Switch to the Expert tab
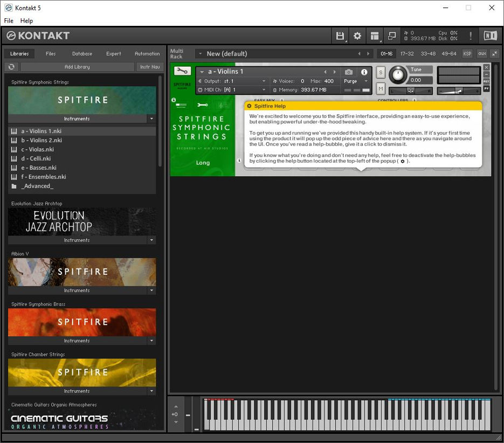504x443 pixels. click(x=113, y=54)
